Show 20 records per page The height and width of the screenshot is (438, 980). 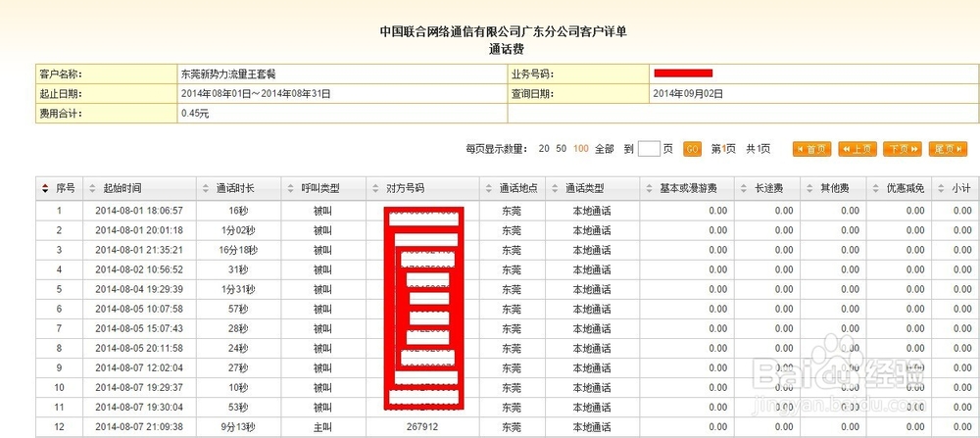tap(544, 149)
